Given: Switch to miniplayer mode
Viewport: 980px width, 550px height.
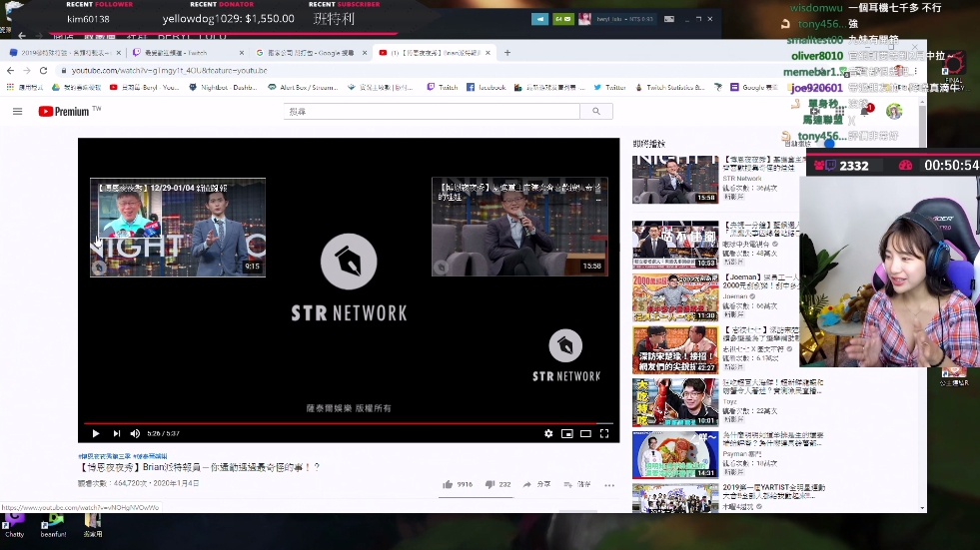Looking at the screenshot, I should point(567,433).
